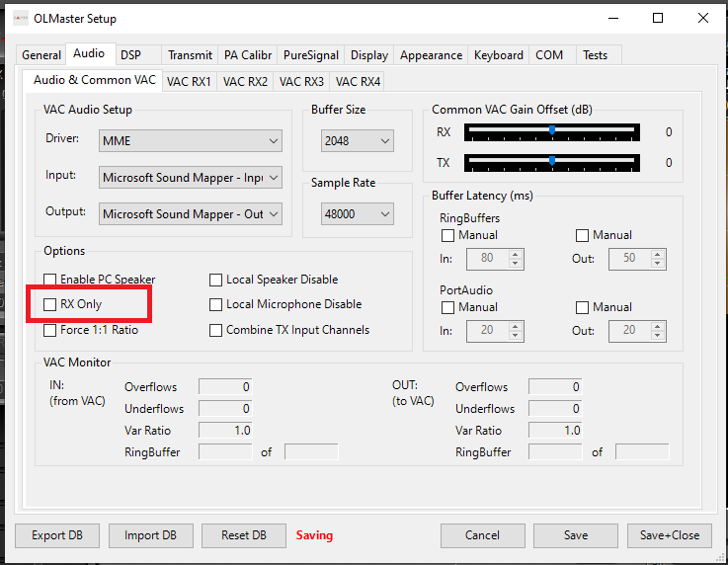Adjust the RX gain offset slider
728x565 pixels.
click(551, 131)
